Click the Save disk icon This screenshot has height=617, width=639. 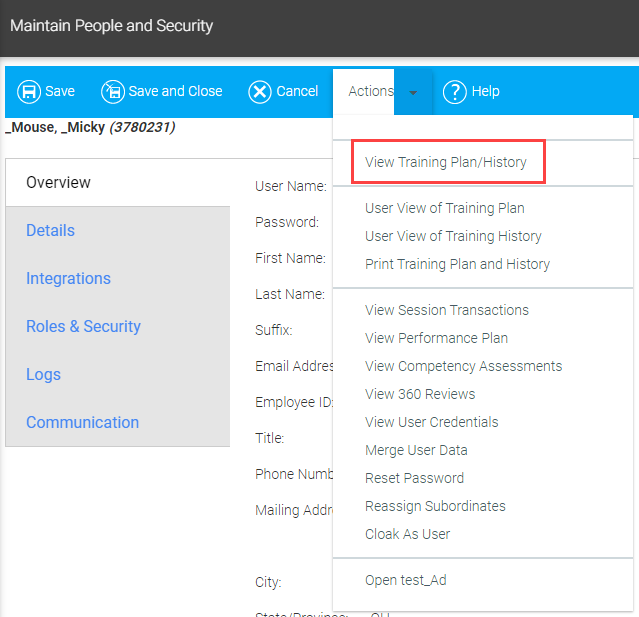29,91
